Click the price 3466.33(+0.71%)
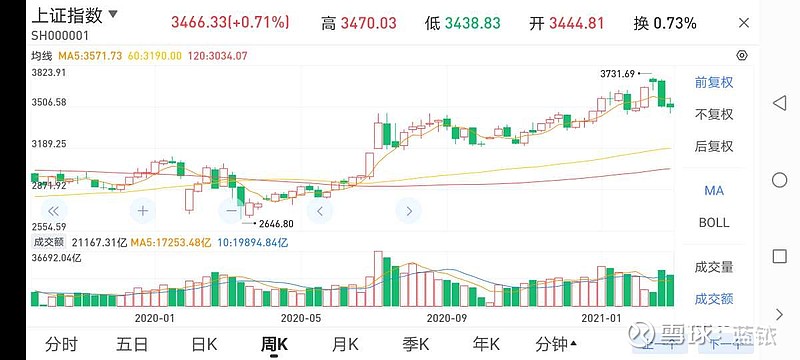The height and width of the screenshot is (360, 800). [231, 23]
